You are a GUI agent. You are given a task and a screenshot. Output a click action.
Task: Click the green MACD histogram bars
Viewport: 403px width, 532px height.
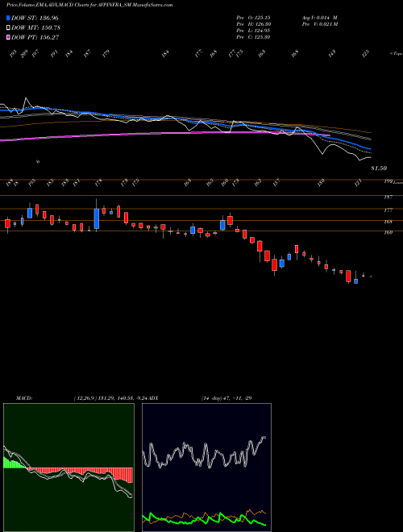click(x=14, y=463)
